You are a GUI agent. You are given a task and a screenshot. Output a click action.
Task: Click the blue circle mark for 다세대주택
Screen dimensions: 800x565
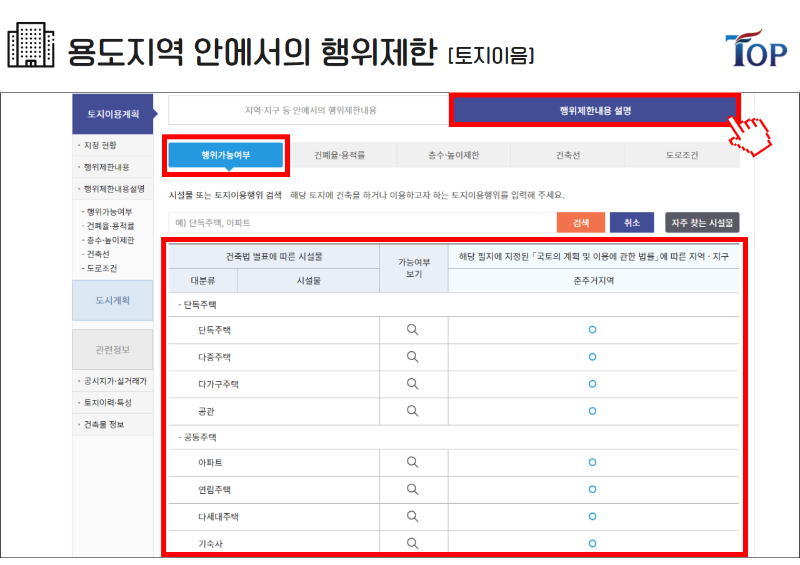(592, 517)
